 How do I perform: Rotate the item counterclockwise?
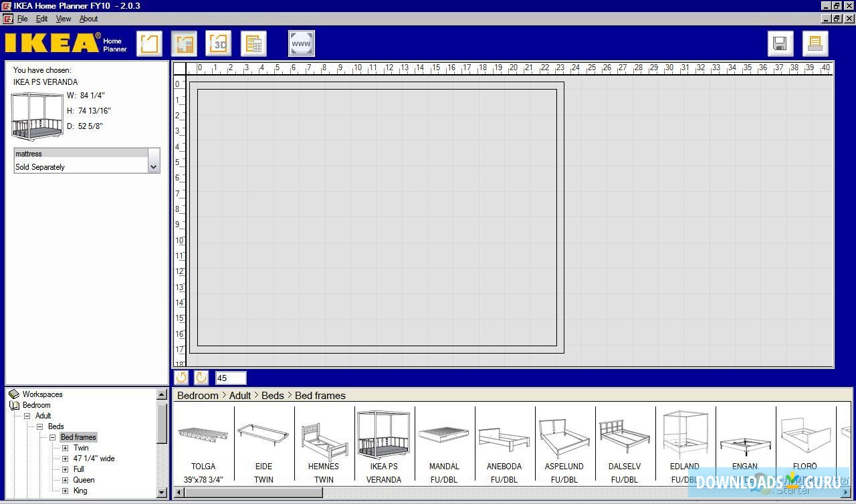click(x=181, y=378)
